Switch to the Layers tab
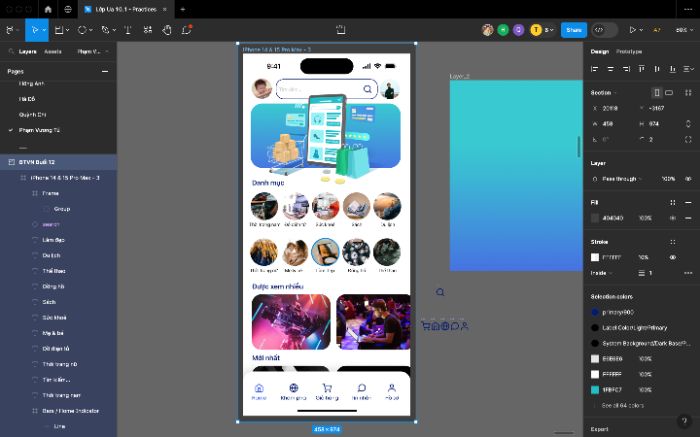This screenshot has height=437, width=700. click(28, 52)
